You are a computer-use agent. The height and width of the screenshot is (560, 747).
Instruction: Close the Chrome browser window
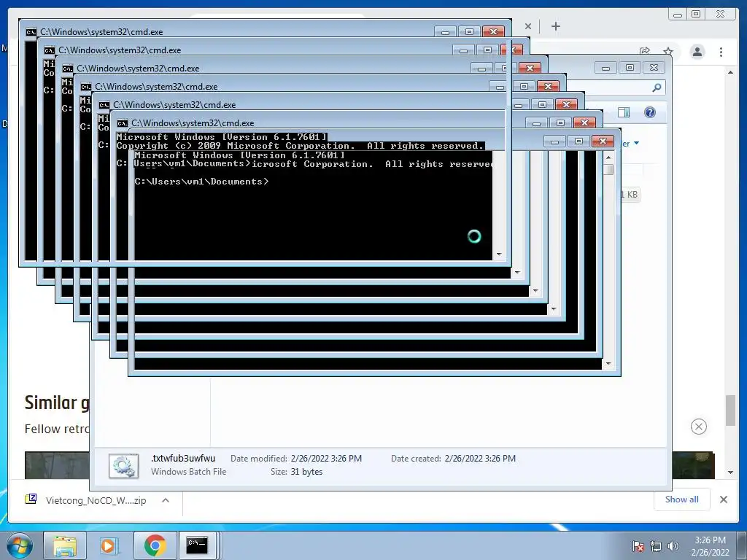[720, 15]
